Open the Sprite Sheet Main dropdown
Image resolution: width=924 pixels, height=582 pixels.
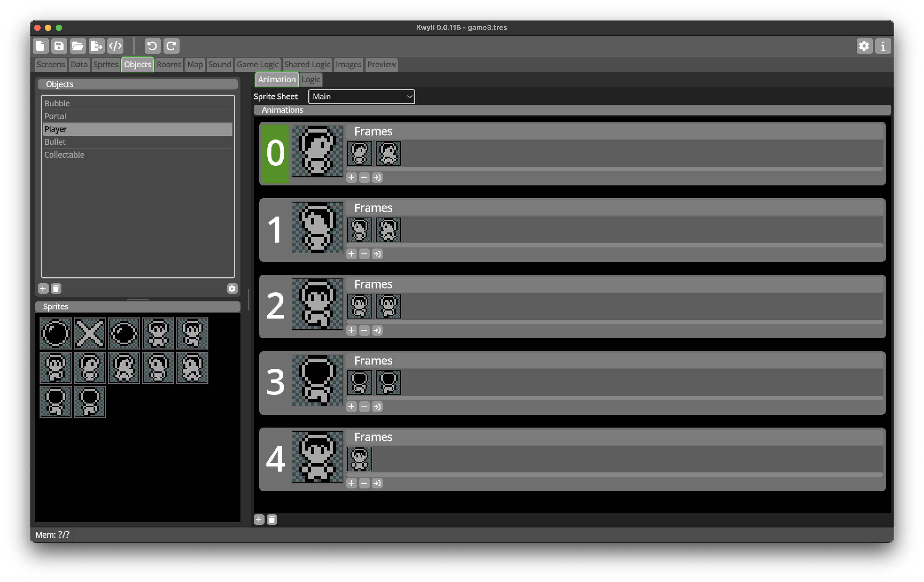click(x=362, y=97)
